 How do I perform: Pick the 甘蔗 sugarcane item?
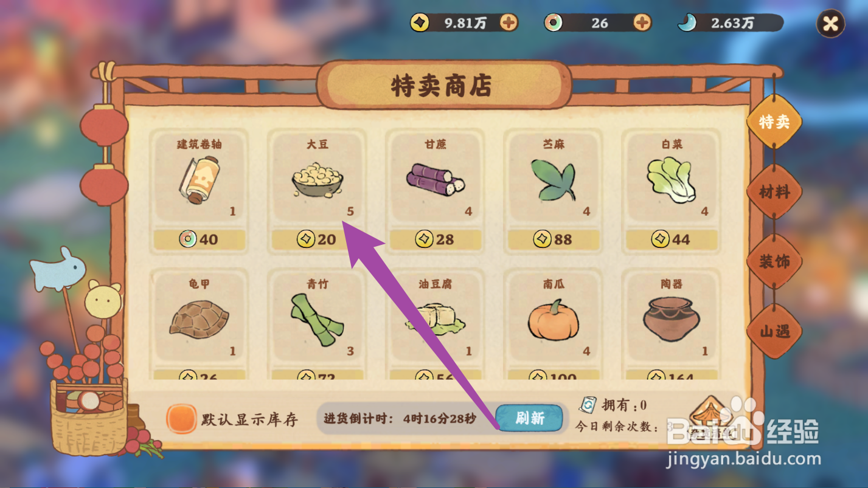pyautogui.click(x=436, y=179)
